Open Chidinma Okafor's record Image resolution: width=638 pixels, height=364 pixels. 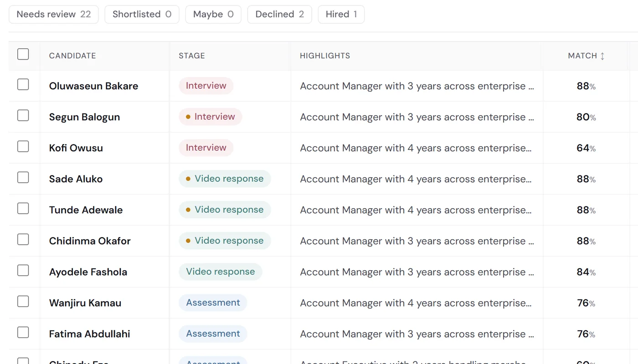(x=90, y=241)
